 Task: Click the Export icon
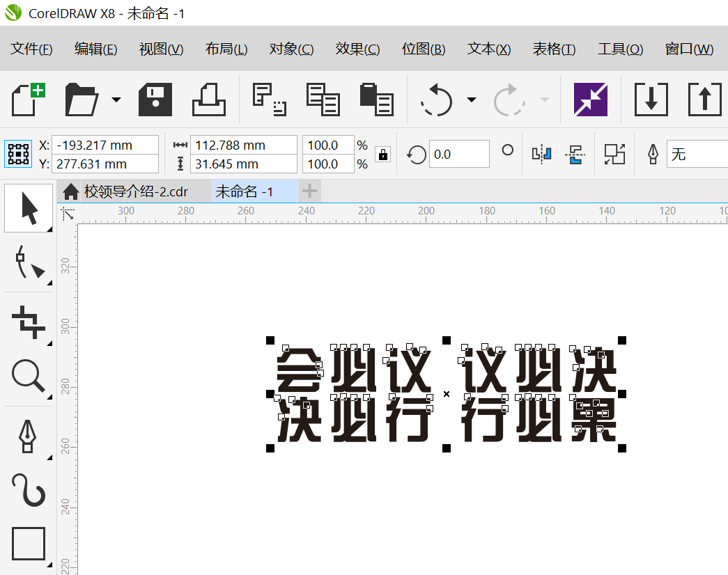pos(704,100)
